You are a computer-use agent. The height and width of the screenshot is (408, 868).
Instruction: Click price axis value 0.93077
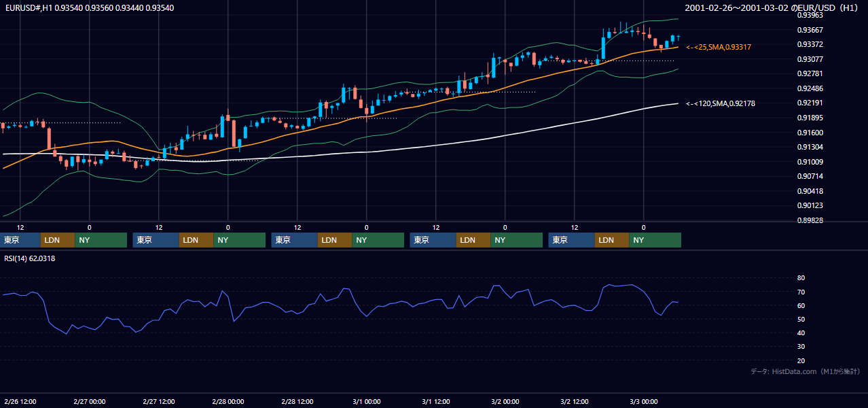pyautogui.click(x=810, y=59)
